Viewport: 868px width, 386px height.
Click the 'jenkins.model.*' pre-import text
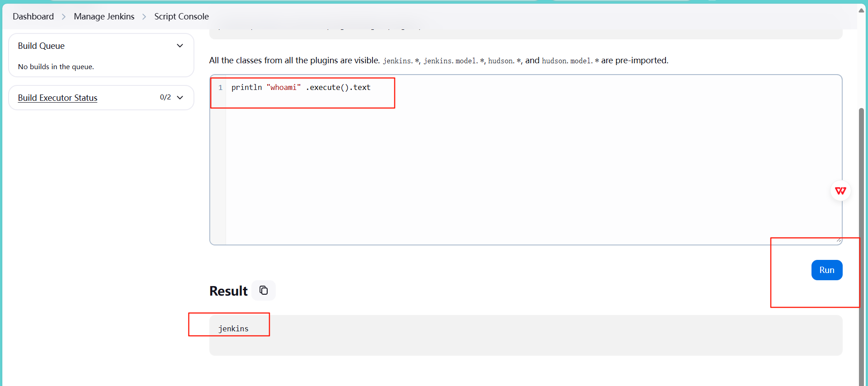454,61
